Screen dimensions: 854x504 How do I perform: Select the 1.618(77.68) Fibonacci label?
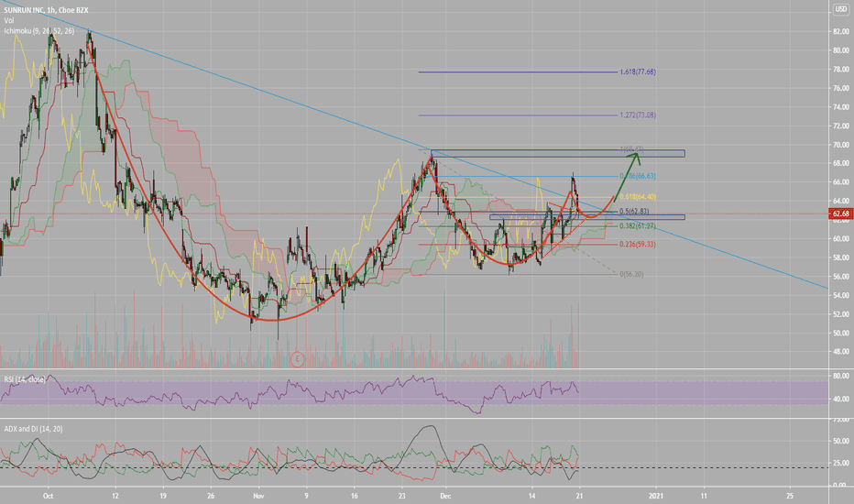637,71
